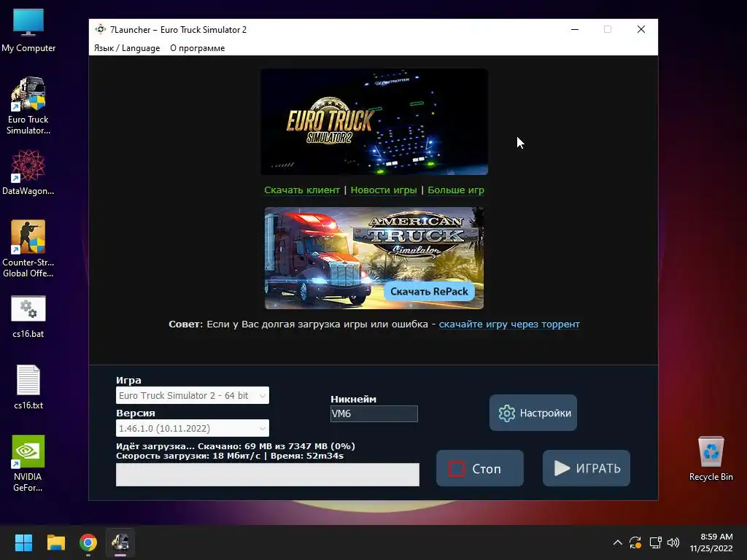Open Настройки settings button

533,413
